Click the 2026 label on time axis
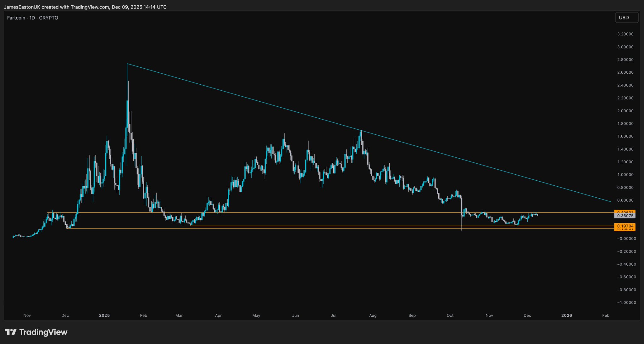The width and height of the screenshot is (644, 344). pyautogui.click(x=567, y=315)
